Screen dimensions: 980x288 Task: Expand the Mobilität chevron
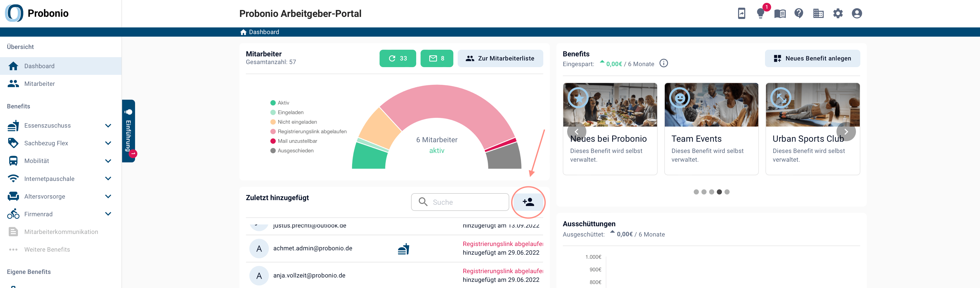(108, 161)
